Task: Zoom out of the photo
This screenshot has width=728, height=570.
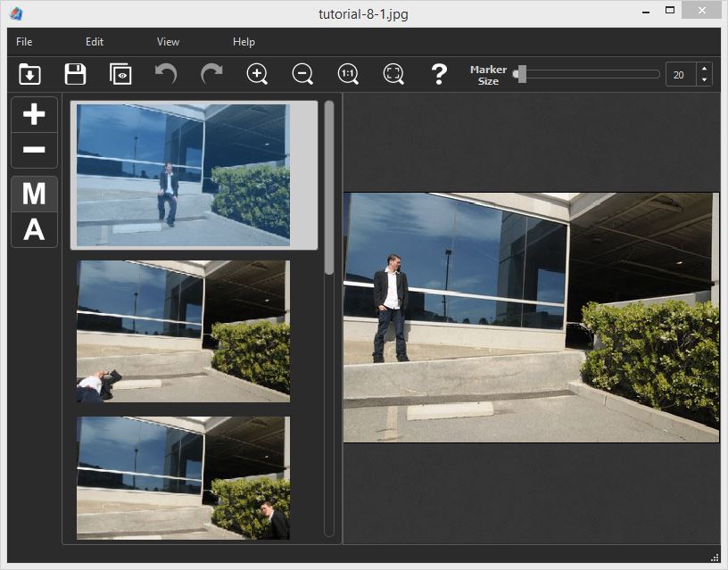Action: point(302,74)
